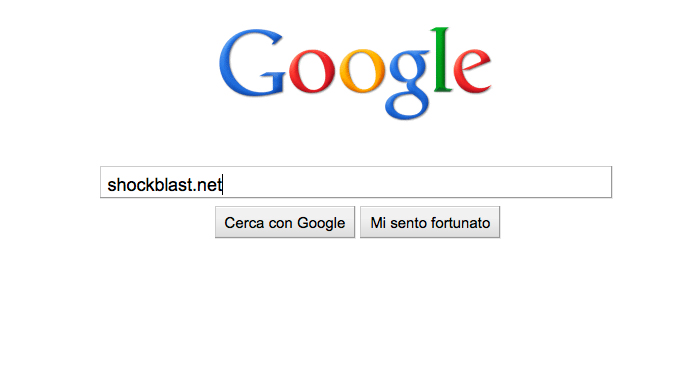Click the typed text shockblast.net
Viewport: 697px width, 365px height.
click(164, 185)
